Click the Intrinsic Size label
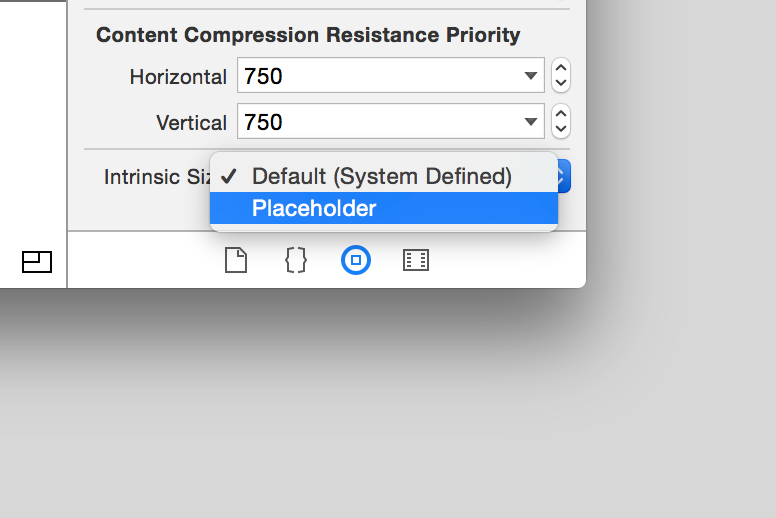This screenshot has width=776, height=518. [x=157, y=177]
